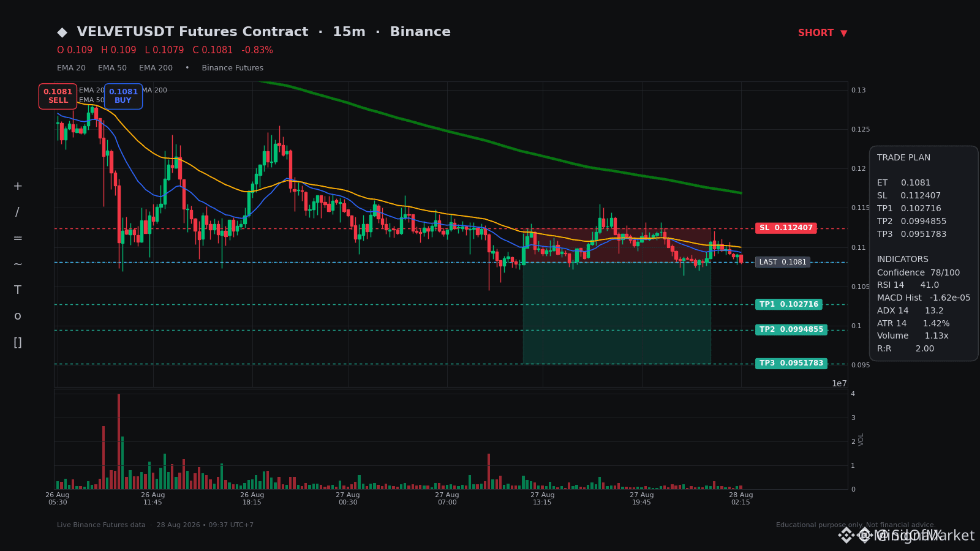Viewport: 980px width, 551px height.
Task: Click the Live Binance Futures data footer
Action: tap(101, 525)
